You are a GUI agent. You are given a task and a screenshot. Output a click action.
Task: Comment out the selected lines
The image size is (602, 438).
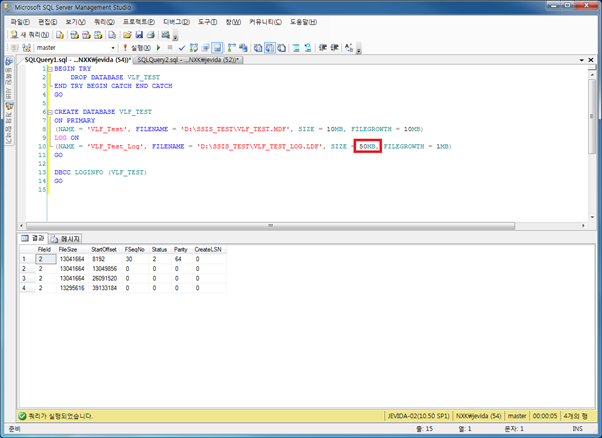point(296,48)
